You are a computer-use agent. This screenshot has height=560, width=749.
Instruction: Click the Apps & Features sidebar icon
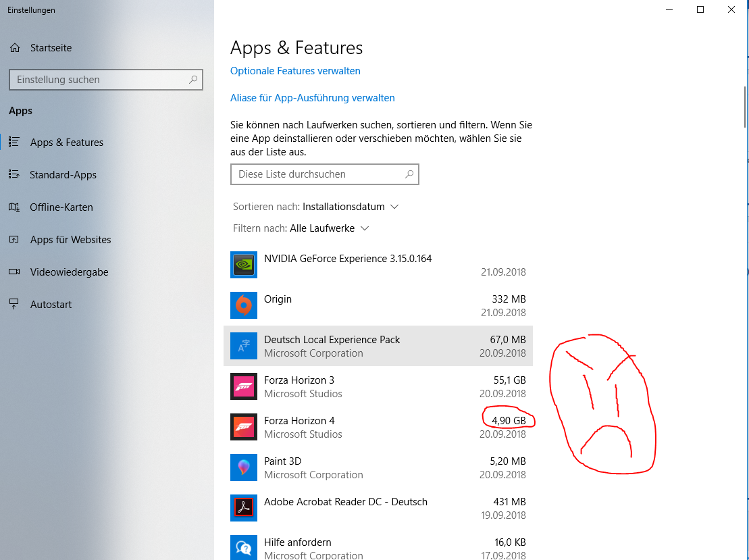click(x=14, y=142)
